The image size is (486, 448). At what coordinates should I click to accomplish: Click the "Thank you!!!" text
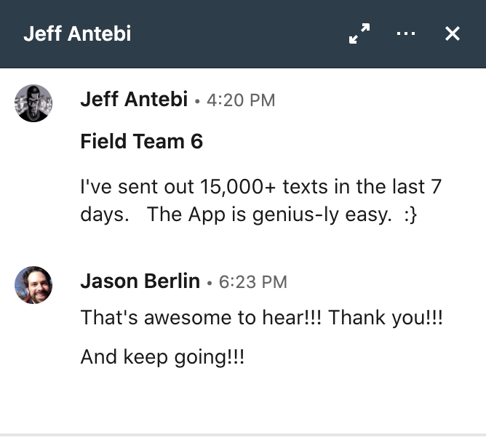tap(386, 318)
